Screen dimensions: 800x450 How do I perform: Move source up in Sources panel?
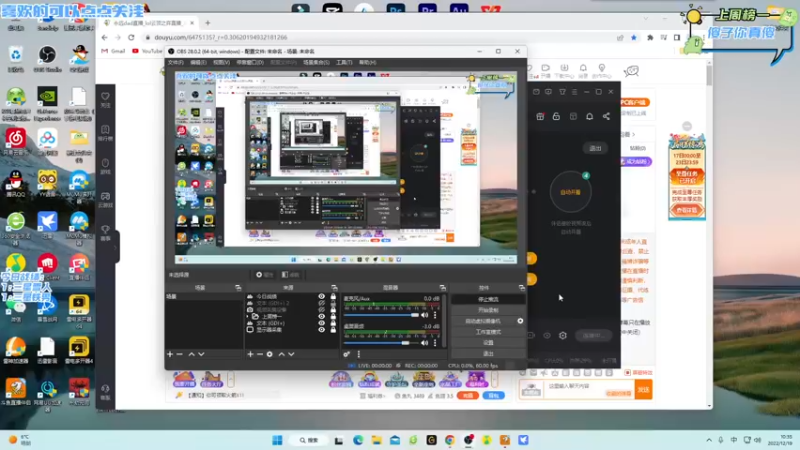[x=281, y=354]
